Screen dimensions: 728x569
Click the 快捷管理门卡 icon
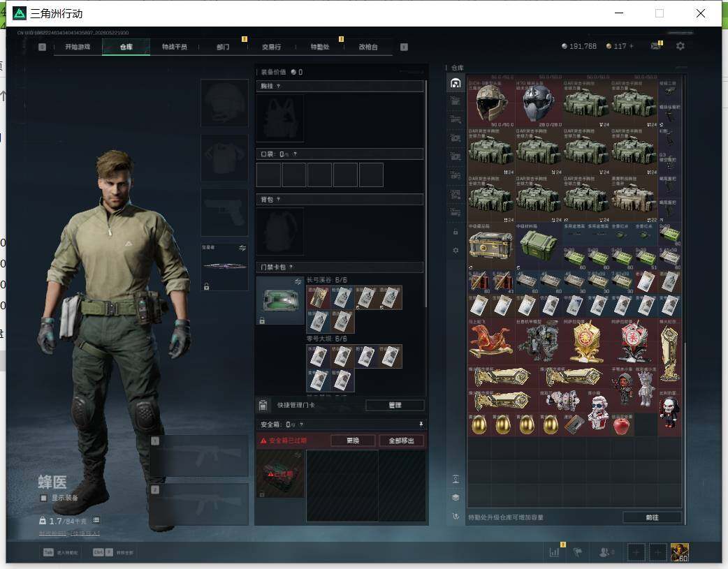(263, 405)
